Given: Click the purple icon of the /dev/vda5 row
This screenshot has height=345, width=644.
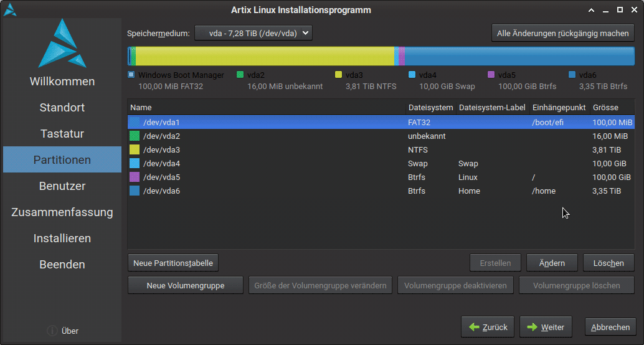Looking at the screenshot, I should (x=135, y=177).
